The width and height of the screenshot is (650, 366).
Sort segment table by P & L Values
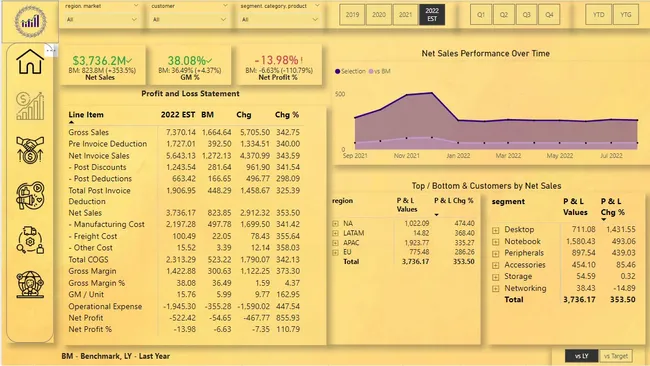point(575,207)
